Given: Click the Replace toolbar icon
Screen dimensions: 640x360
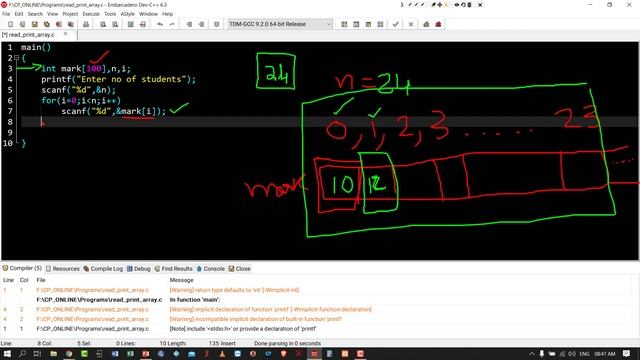Looking at the screenshot, I should 115,24.
